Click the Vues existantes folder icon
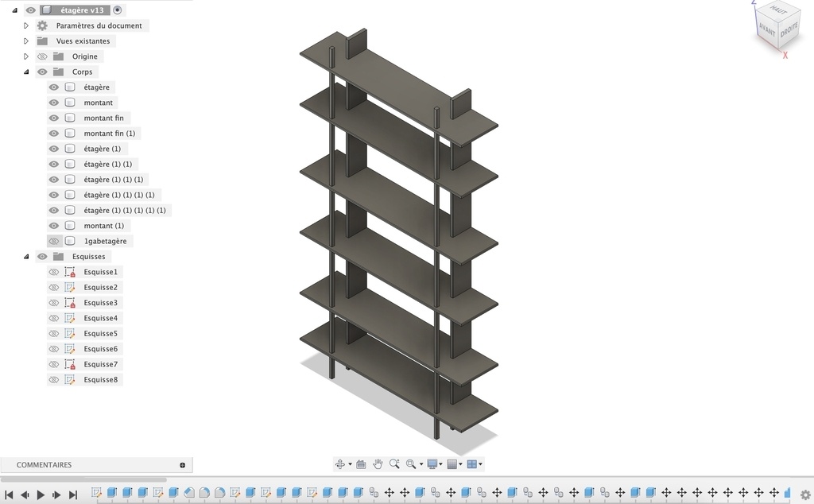 coord(43,41)
